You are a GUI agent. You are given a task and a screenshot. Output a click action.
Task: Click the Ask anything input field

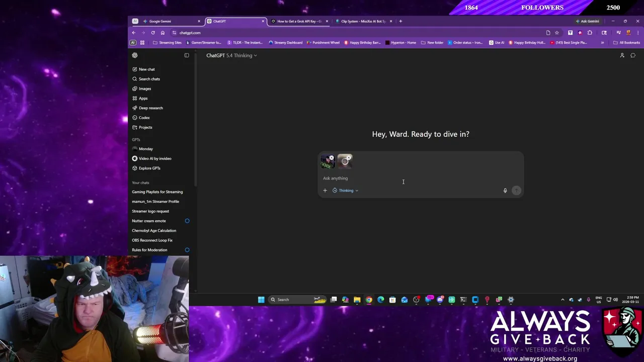[x=421, y=178]
